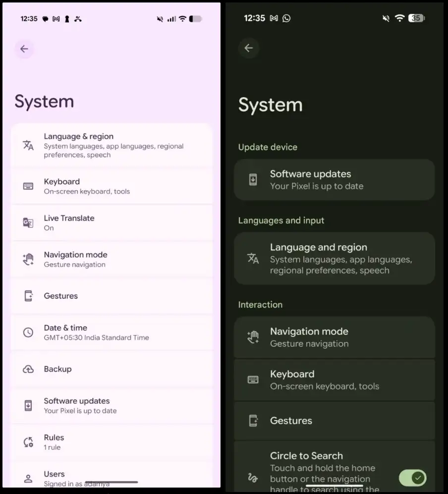Toggle off the Circle to Search switch
448x494 pixels.
412,478
